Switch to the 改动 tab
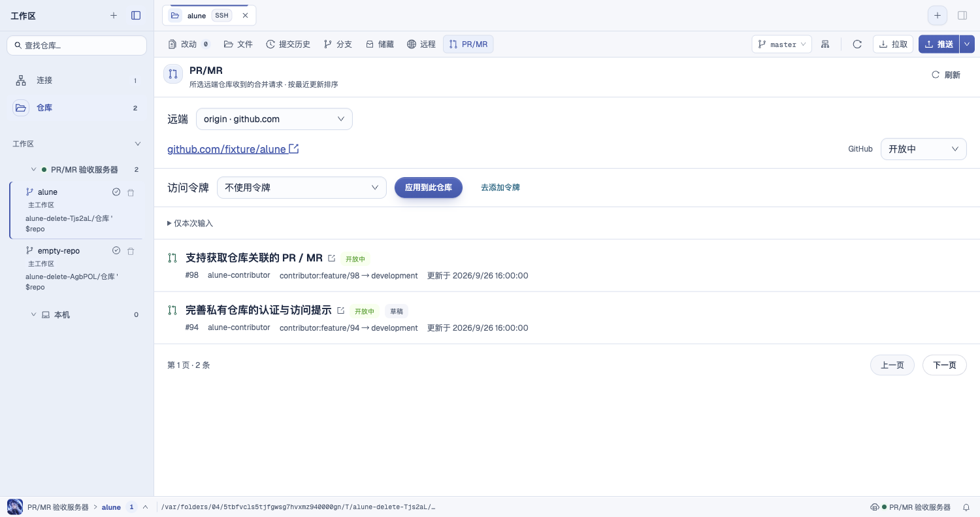Image resolution: width=980 pixels, height=517 pixels. coord(189,44)
